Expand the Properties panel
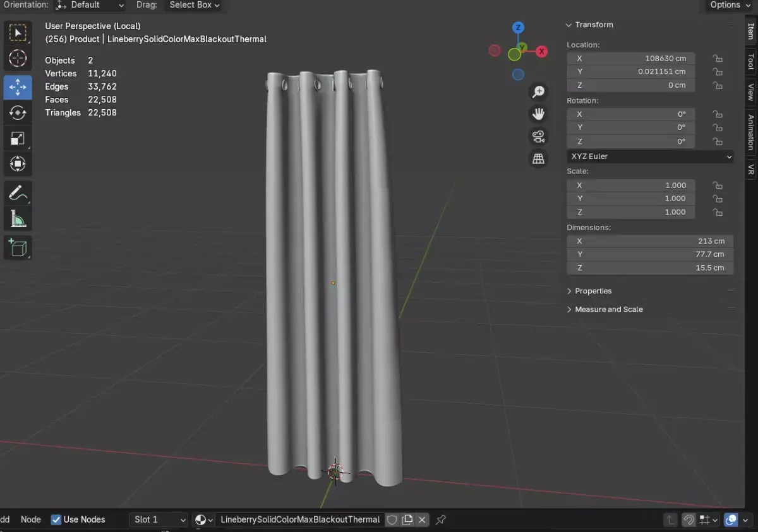This screenshot has height=532, width=758. (589, 291)
